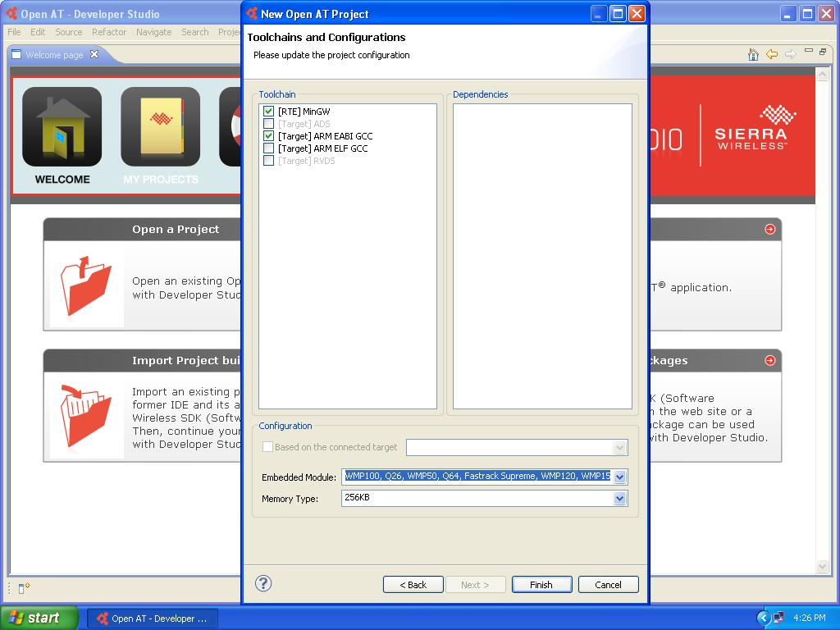Click the Open a Project header
This screenshot has height=630, width=840.
(x=176, y=230)
